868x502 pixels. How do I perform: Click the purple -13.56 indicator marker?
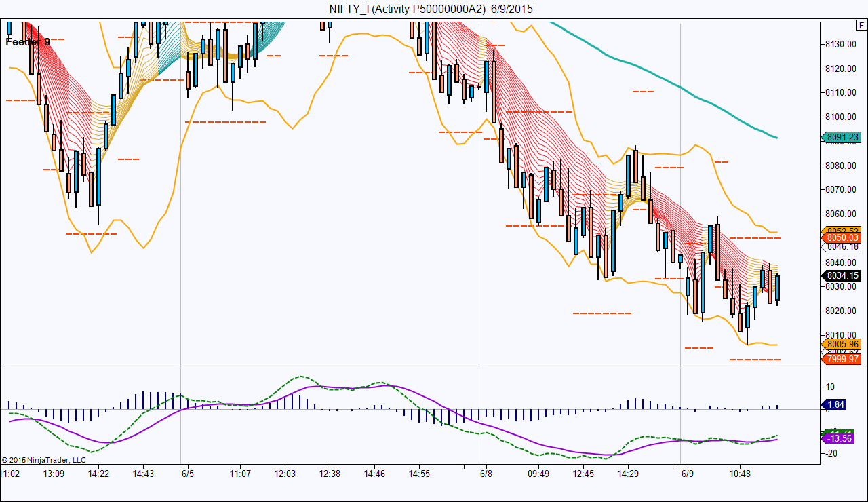pyautogui.click(x=839, y=438)
